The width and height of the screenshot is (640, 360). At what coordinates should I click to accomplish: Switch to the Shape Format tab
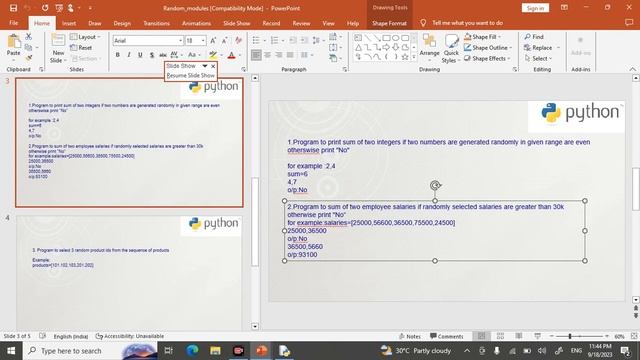(389, 23)
